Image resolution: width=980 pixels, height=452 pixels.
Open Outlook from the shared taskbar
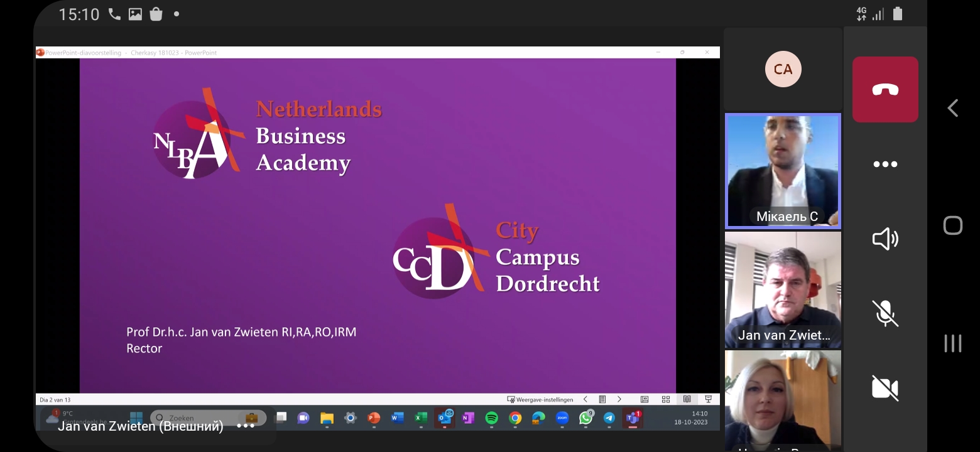pyautogui.click(x=445, y=417)
